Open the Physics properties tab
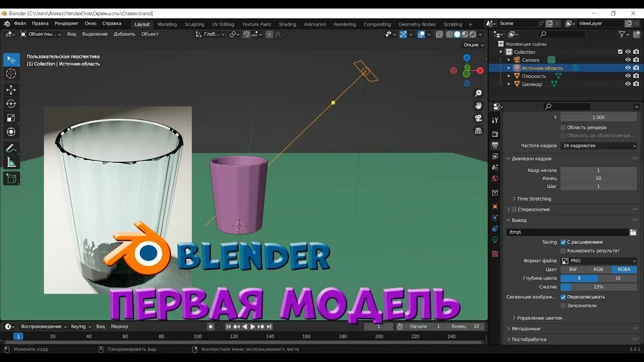Screen dimensions: 644x362 495,218
